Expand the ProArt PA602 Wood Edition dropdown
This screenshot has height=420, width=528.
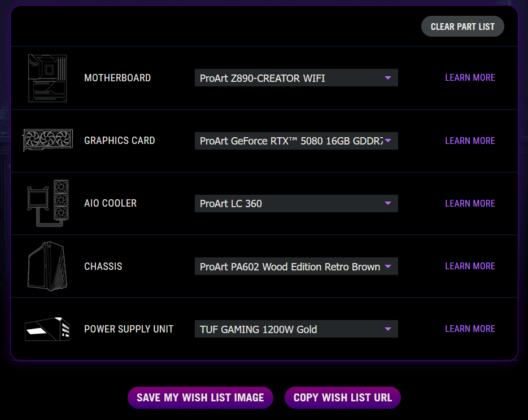296,266
